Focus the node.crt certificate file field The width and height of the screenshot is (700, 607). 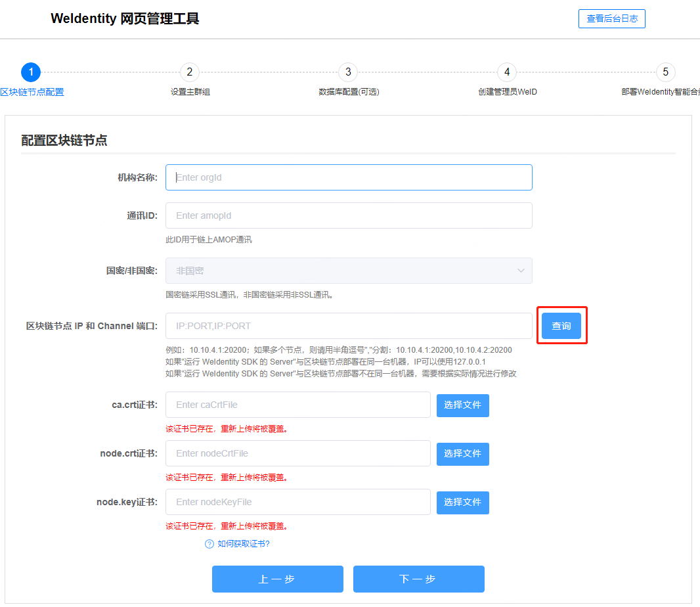(x=297, y=453)
